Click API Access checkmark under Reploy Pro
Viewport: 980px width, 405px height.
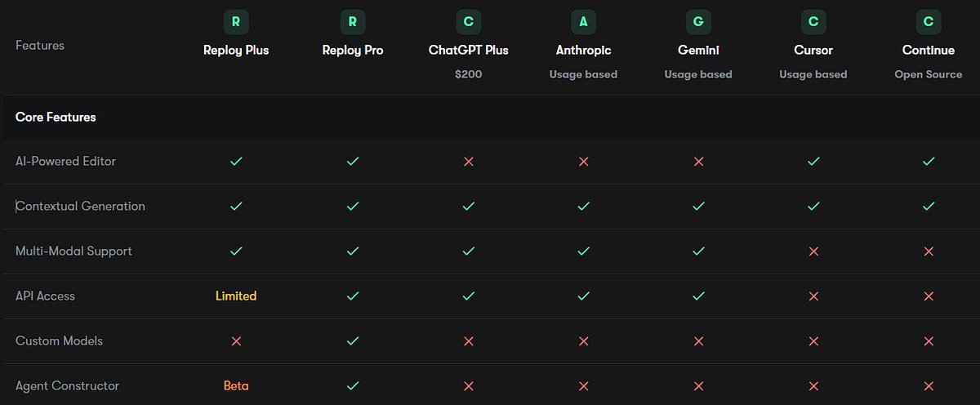(353, 296)
